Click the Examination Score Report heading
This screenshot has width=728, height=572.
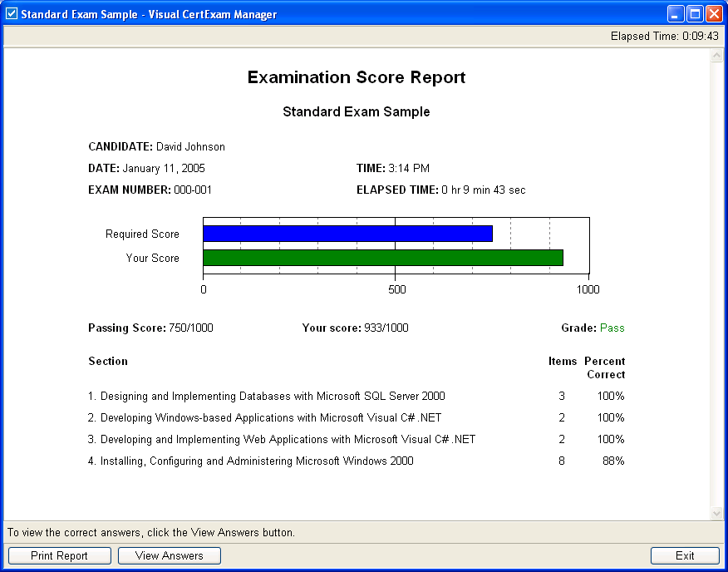(x=357, y=77)
